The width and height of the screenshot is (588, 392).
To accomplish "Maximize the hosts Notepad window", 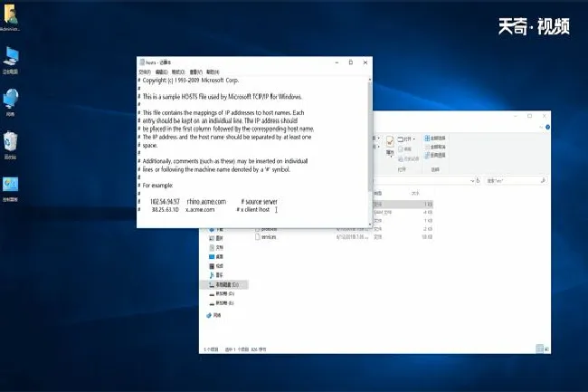I will pyautogui.click(x=351, y=62).
